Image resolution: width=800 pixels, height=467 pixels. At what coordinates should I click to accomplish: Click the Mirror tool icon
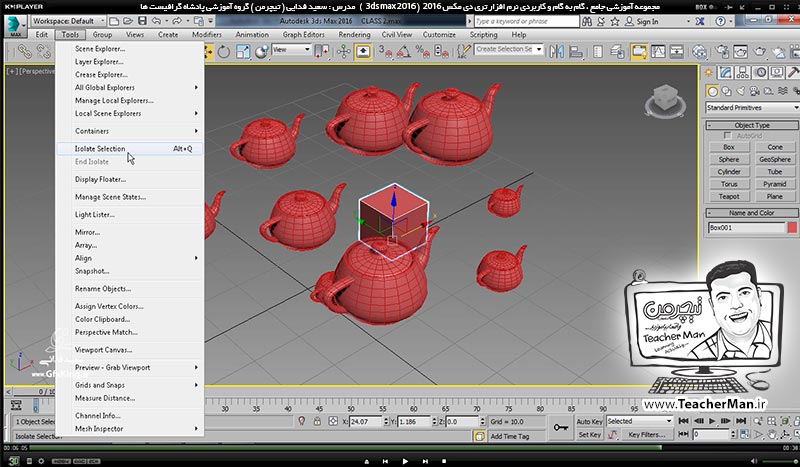557,52
